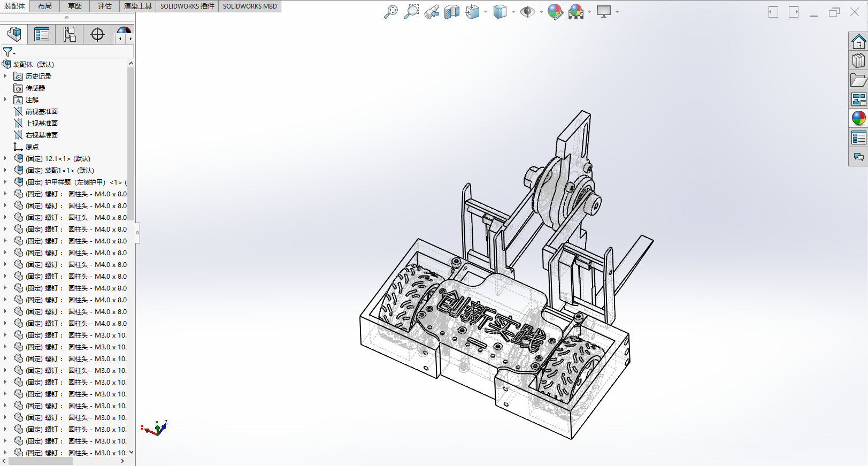
Task: Click the Section View icon
Action: pos(452,11)
